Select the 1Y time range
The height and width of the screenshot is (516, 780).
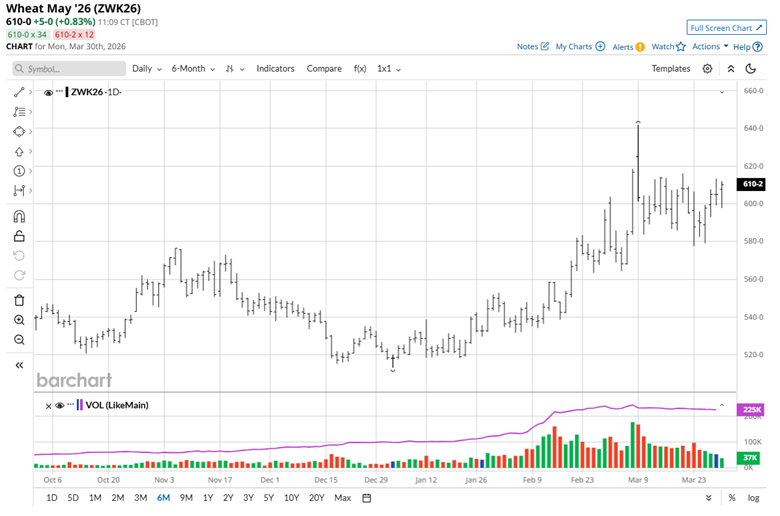[x=208, y=498]
